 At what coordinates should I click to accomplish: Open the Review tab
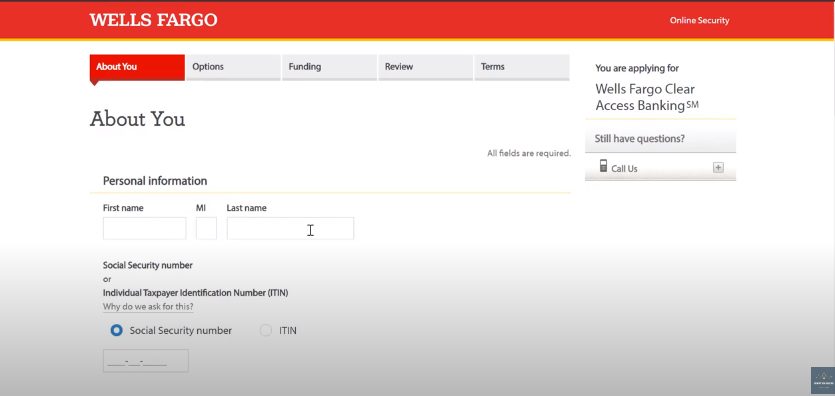(x=425, y=67)
